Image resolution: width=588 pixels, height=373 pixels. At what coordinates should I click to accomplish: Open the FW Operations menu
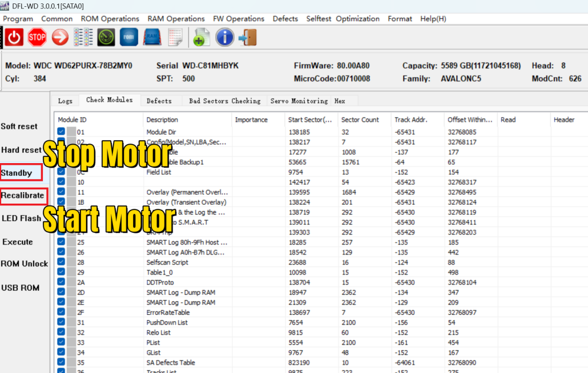[x=239, y=19]
